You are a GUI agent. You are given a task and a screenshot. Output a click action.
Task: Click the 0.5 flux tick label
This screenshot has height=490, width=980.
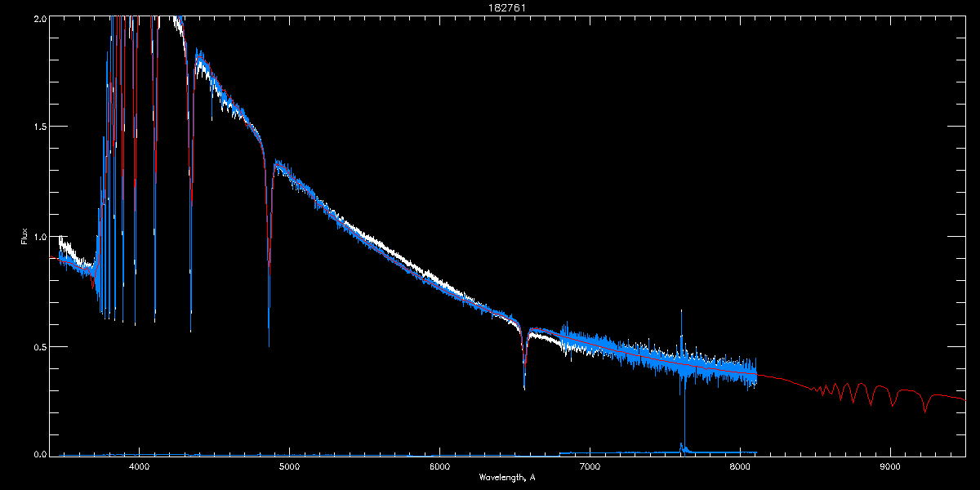tap(39, 347)
